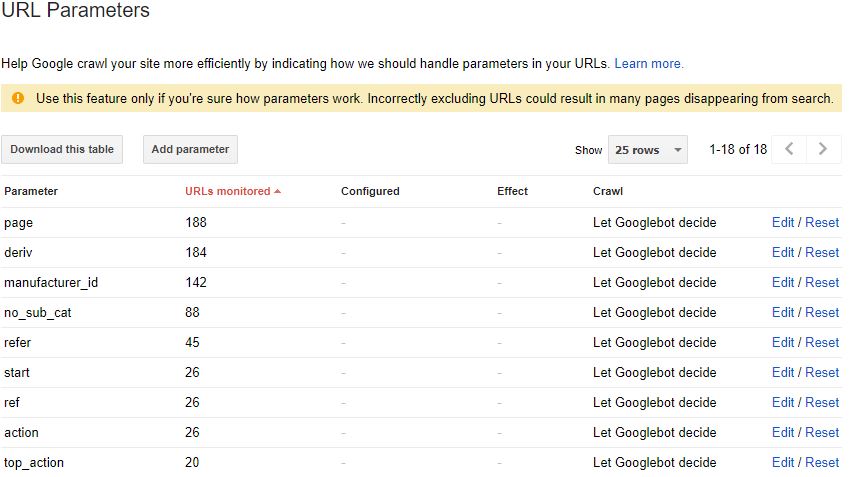Reset the ref parameter
This screenshot has height=477, width=850.
[822, 403]
